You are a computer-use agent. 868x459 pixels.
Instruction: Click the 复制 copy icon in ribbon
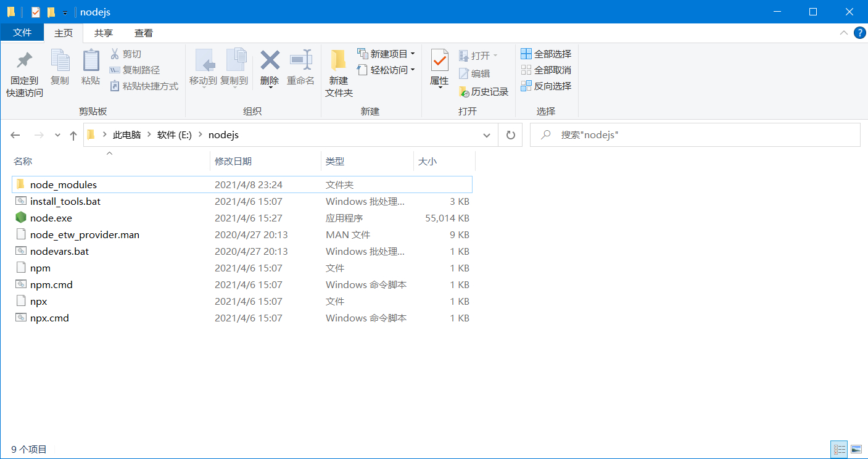[60, 60]
